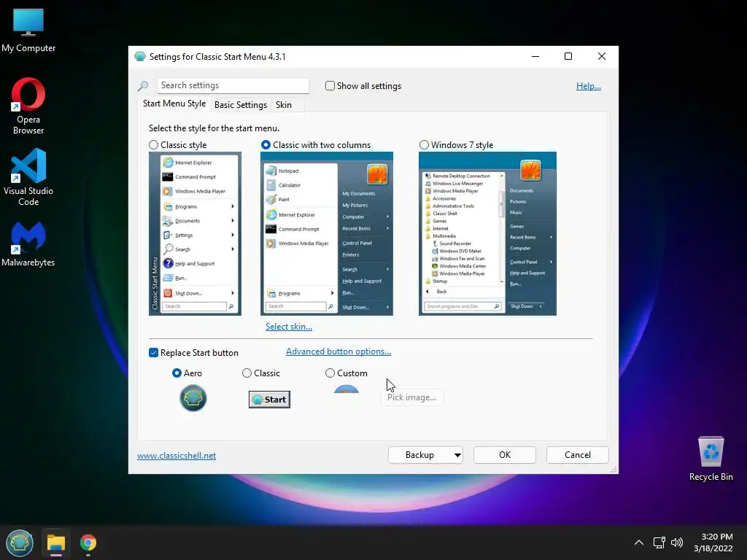Select Windows 7 style radio button
The width and height of the screenshot is (747, 560).
click(424, 145)
